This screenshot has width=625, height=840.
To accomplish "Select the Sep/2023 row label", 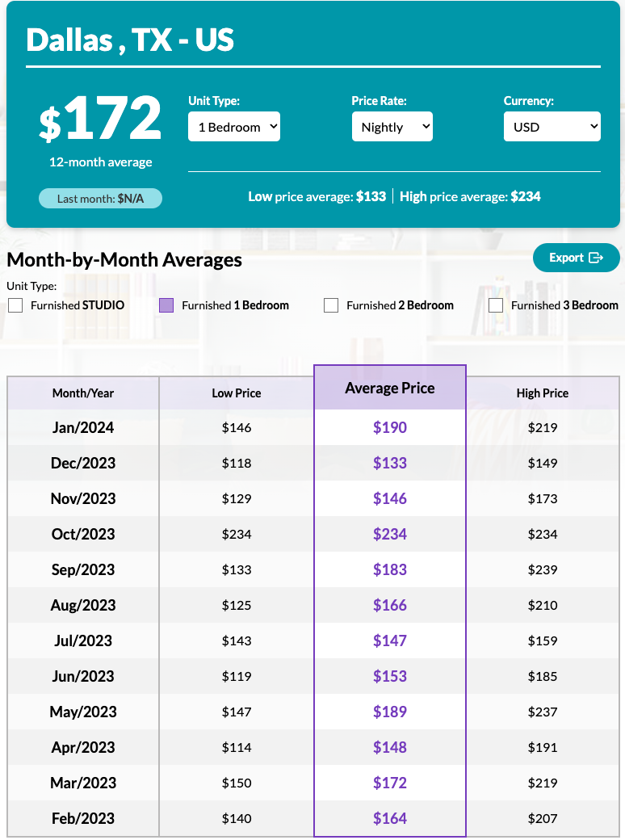I will click(x=83, y=569).
